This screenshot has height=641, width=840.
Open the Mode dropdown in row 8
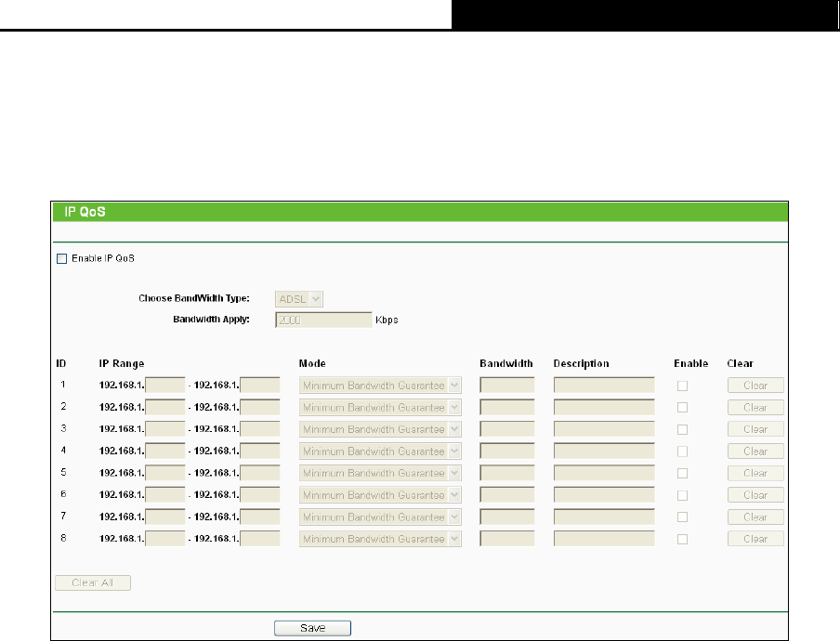point(380,539)
